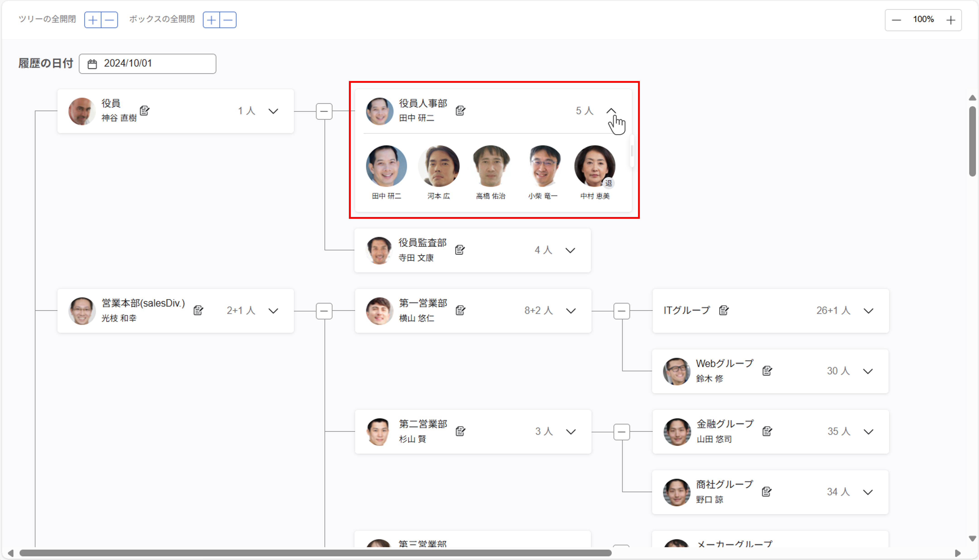This screenshot has height=560, width=979.
Task: Click edit icon next to 役員人事部
Action: [460, 111]
